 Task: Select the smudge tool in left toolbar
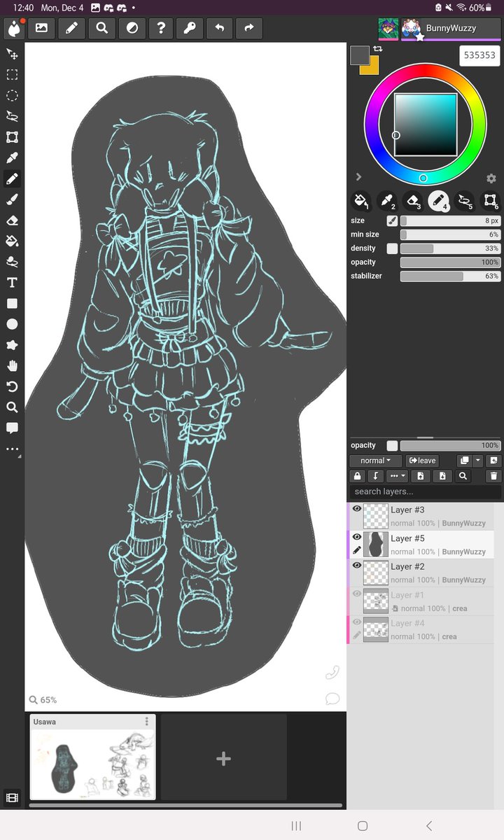(x=12, y=262)
